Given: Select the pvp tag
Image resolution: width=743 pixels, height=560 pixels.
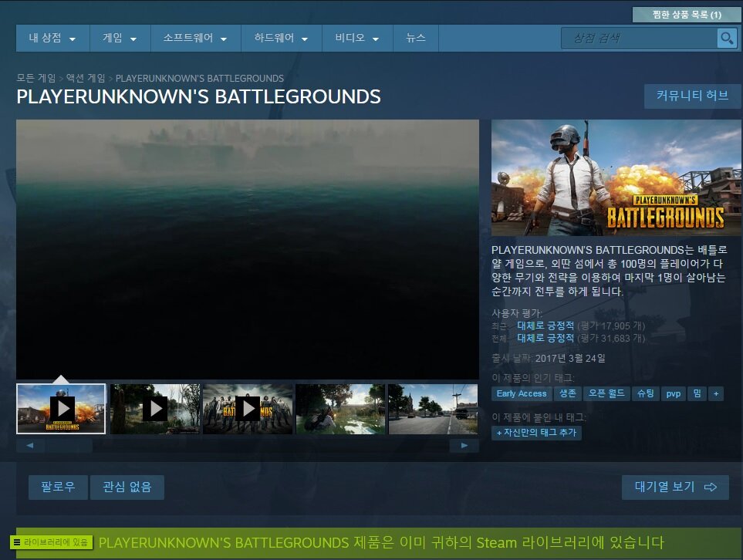Looking at the screenshot, I should click(674, 393).
